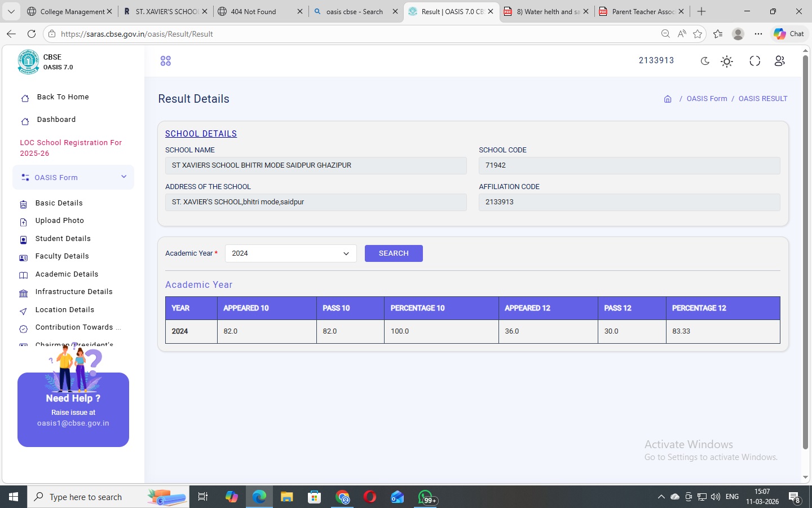Click the home icon in breadcrumb
This screenshot has height=508, width=812.
click(x=668, y=99)
